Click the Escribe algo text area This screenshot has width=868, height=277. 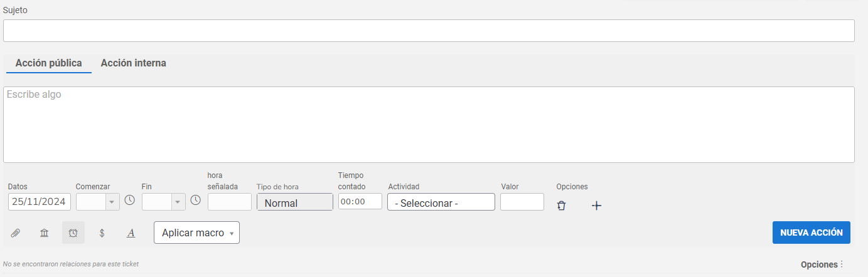[x=429, y=125]
